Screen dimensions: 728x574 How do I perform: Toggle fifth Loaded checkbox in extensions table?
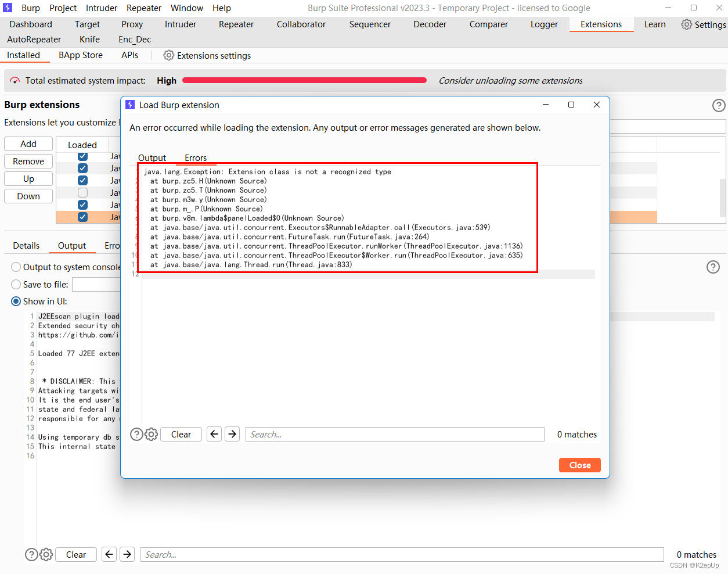click(82, 205)
